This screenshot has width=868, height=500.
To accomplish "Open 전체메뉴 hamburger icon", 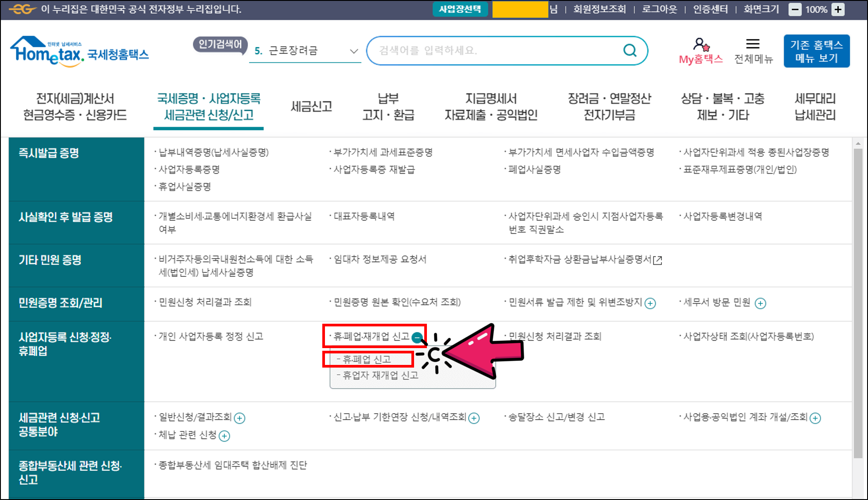I will (x=753, y=44).
